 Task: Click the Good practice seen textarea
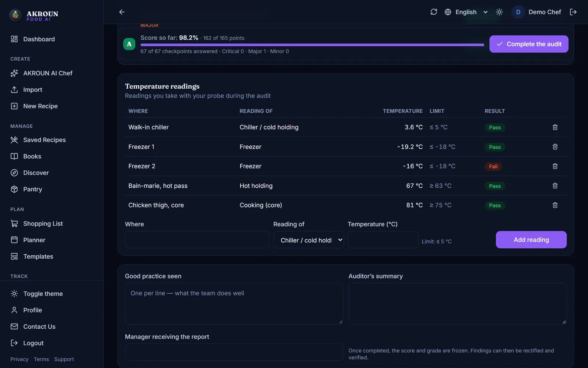click(234, 304)
